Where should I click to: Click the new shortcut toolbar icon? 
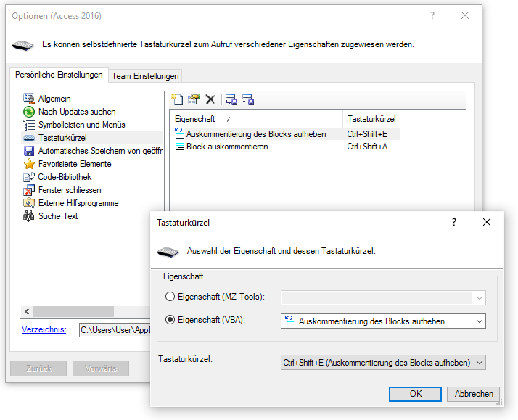(x=177, y=99)
